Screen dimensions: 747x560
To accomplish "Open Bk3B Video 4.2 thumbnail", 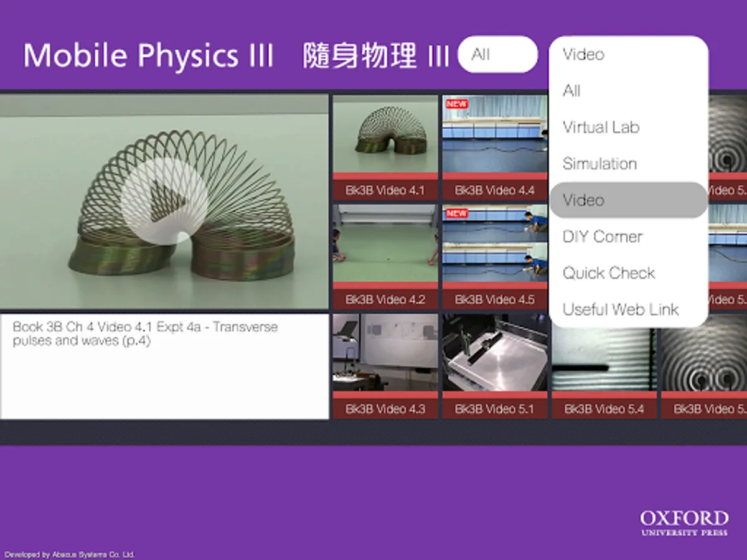I will click(x=385, y=256).
